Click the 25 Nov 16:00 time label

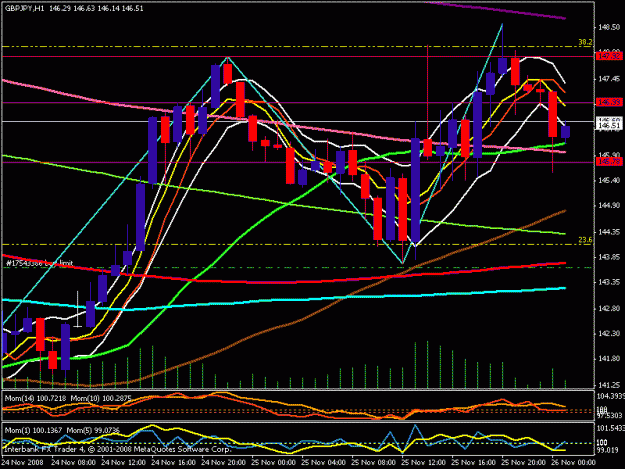(473, 463)
